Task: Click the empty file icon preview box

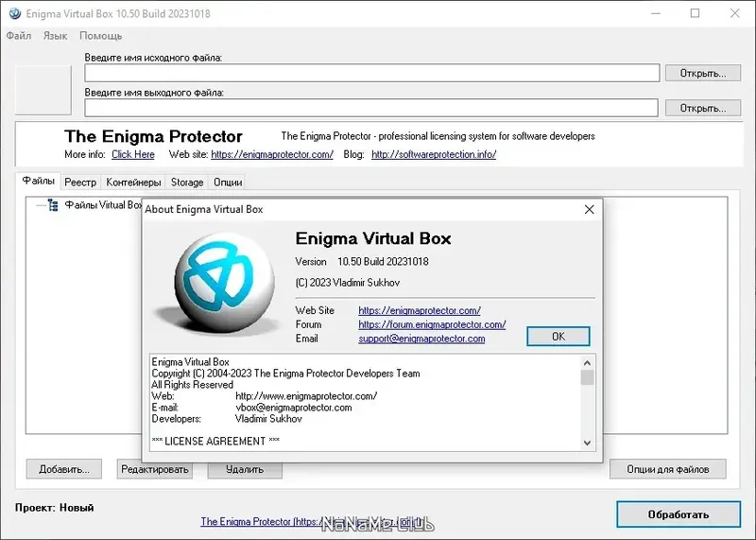Action: [x=43, y=90]
